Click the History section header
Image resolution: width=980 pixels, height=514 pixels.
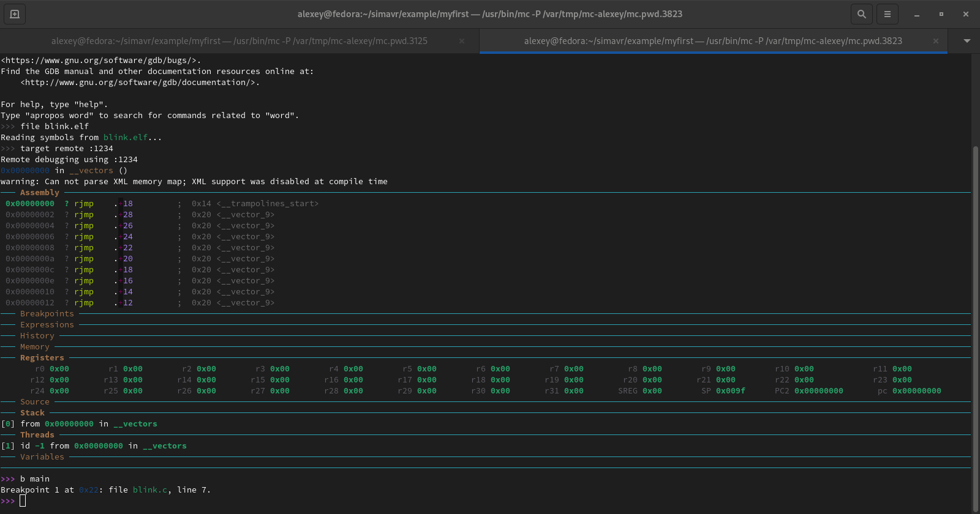pyautogui.click(x=37, y=336)
